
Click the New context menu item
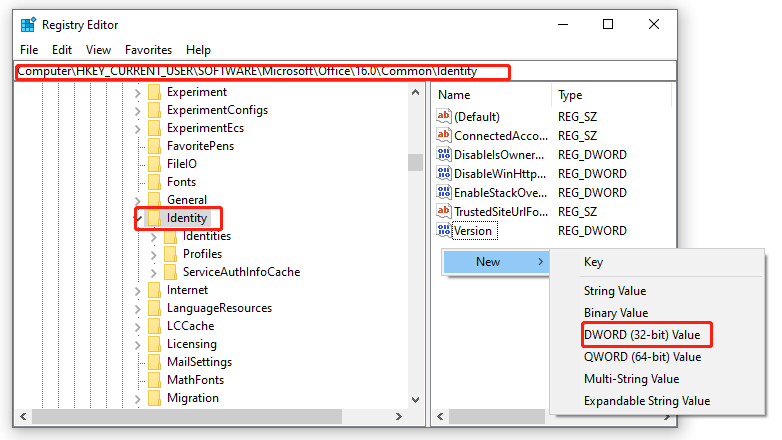[x=496, y=262]
